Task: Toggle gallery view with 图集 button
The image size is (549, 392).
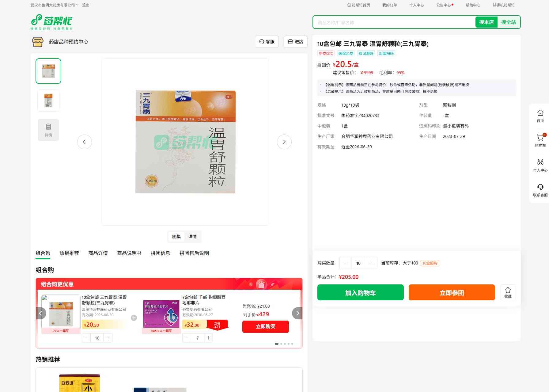Action: pos(176,237)
